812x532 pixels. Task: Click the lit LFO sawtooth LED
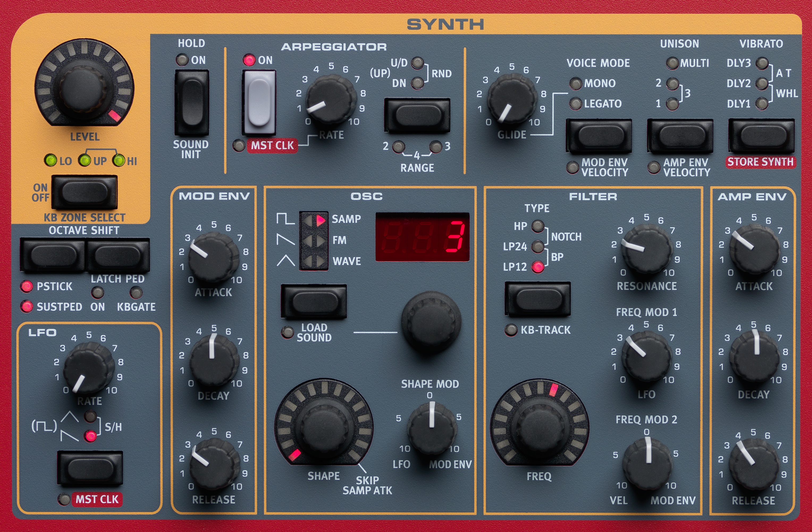[x=91, y=436]
